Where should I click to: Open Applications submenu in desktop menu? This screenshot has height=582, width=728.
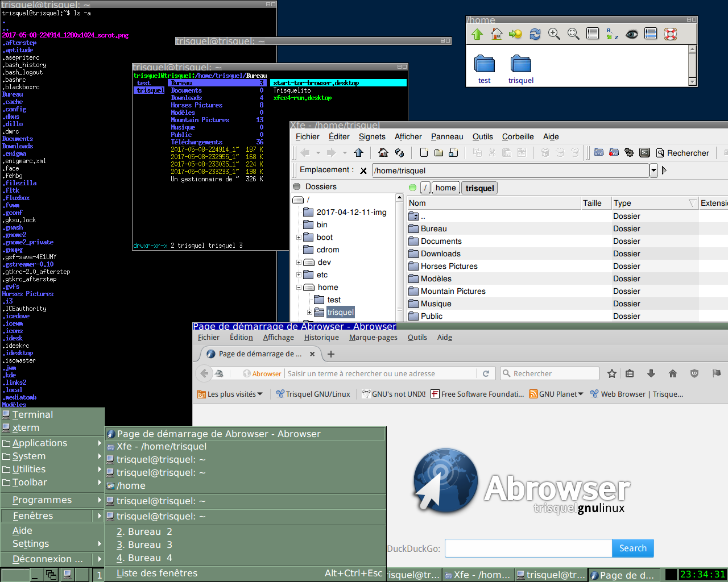pos(52,443)
